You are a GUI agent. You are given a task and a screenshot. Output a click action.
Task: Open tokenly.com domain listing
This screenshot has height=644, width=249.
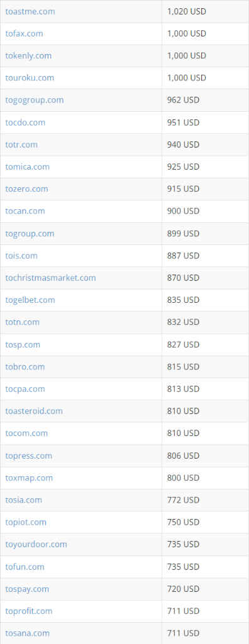point(28,56)
